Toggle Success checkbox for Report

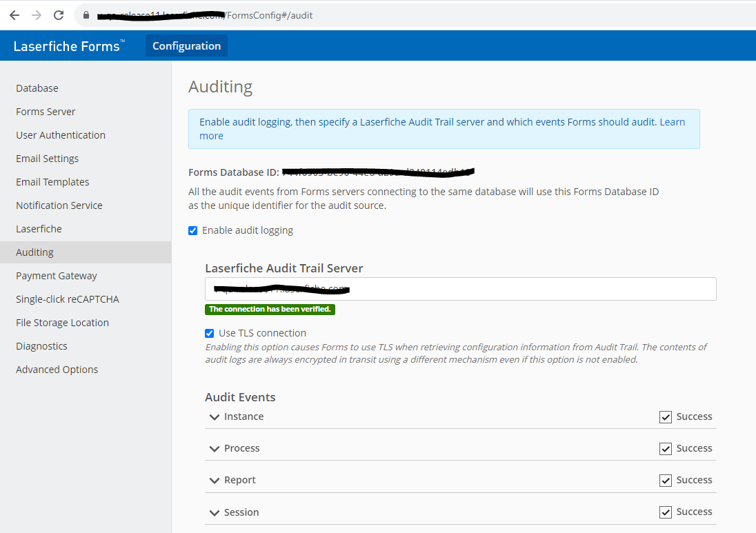coord(666,481)
